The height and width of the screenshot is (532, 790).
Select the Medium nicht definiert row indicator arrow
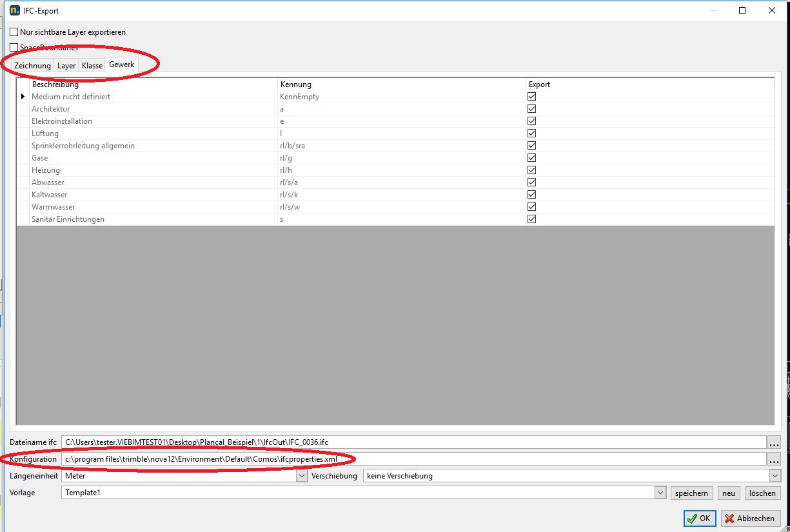click(24, 97)
